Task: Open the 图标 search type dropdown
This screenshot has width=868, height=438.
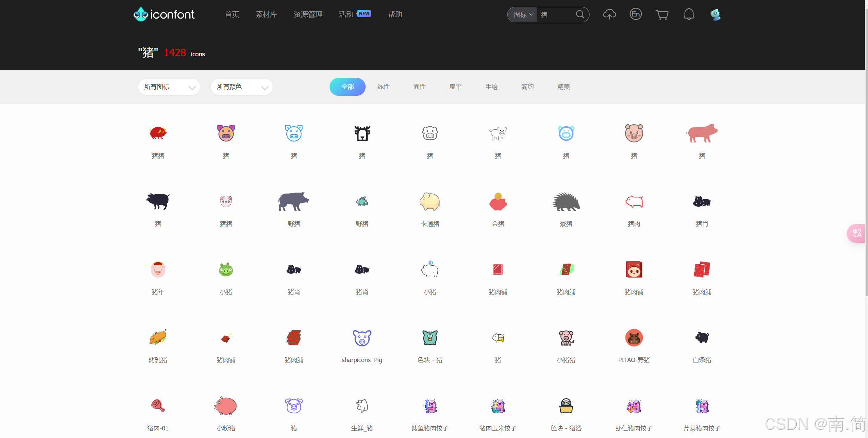Action: click(x=523, y=15)
